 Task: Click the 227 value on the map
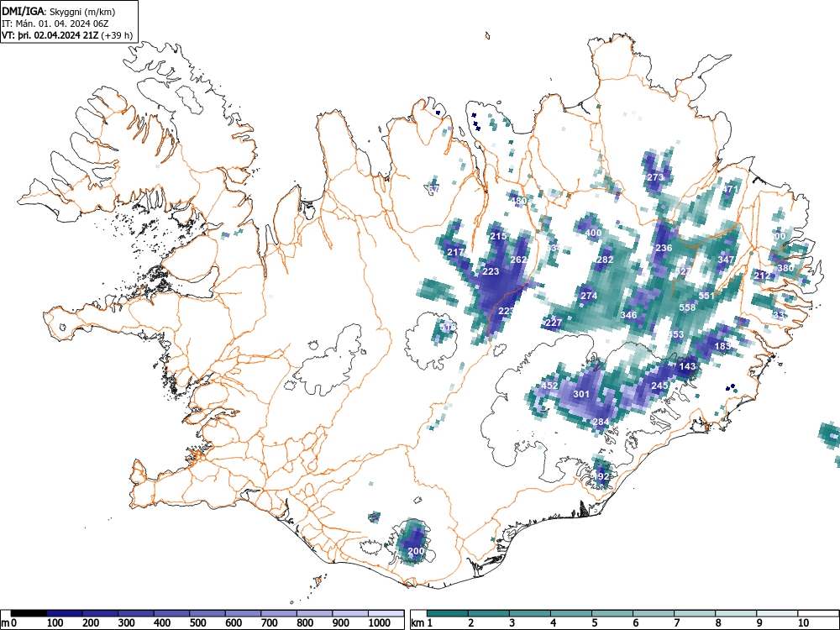(554, 323)
